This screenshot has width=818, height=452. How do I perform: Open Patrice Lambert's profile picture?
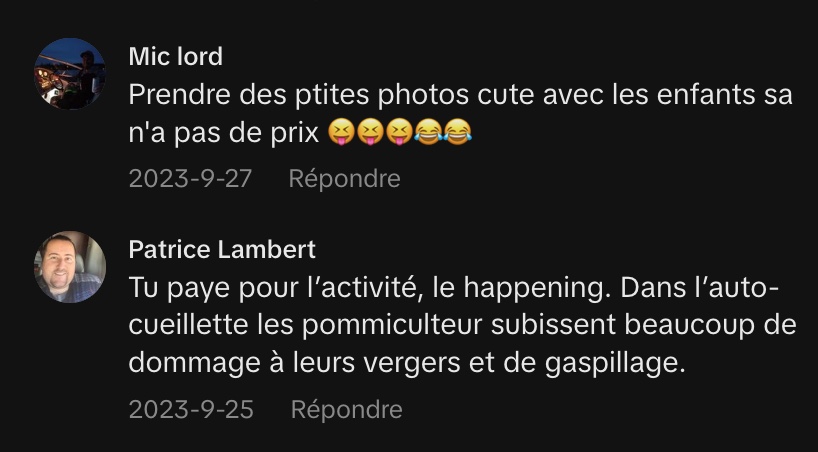(70, 267)
